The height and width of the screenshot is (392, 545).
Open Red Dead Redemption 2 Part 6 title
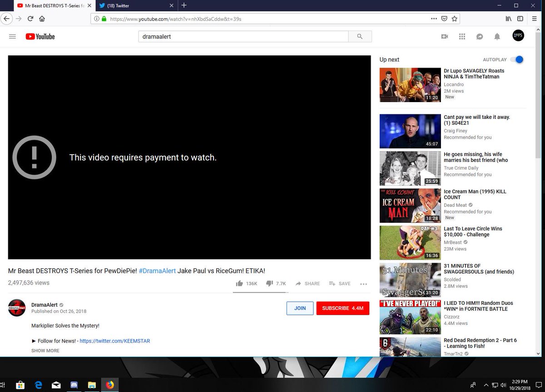[480, 343]
